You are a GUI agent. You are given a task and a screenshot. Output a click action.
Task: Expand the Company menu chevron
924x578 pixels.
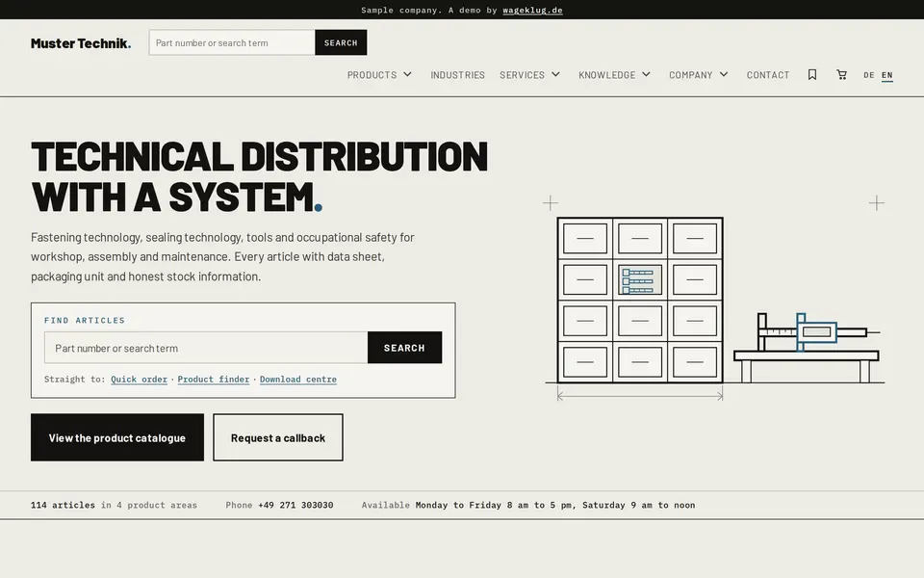[724, 74]
